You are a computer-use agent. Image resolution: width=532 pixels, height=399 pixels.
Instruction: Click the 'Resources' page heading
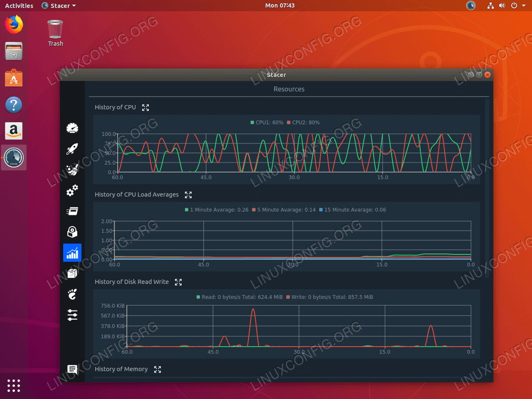(289, 89)
